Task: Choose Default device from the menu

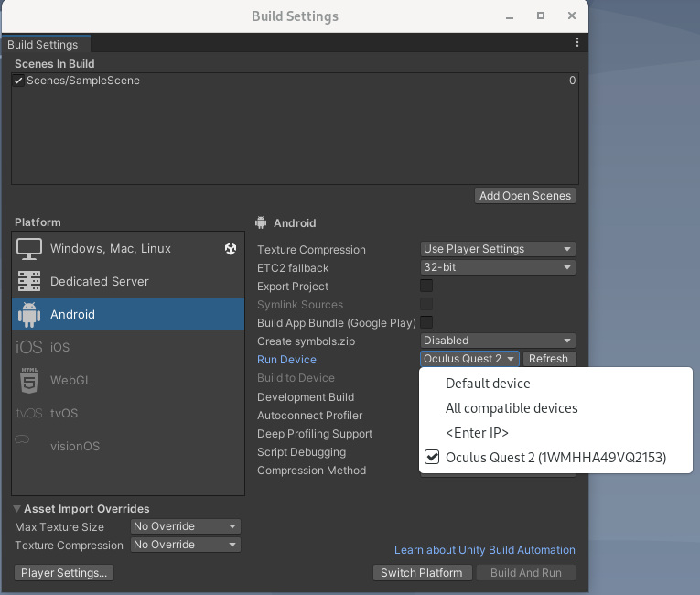Action: pos(488,384)
